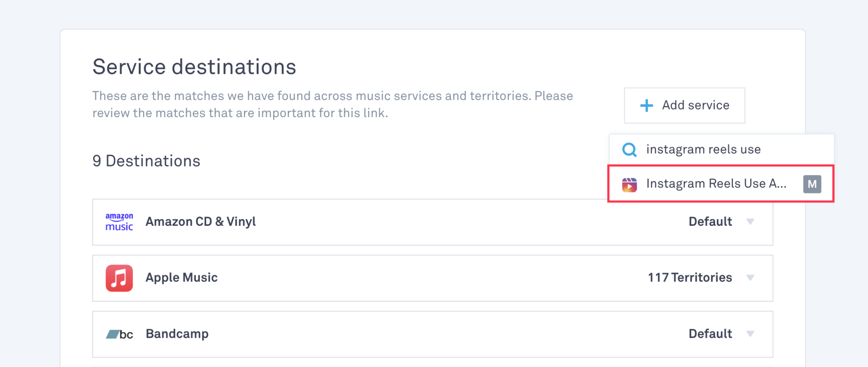Viewport: 868px width, 367px height.
Task: Open the Bandcamp destination row
Action: 387,334
